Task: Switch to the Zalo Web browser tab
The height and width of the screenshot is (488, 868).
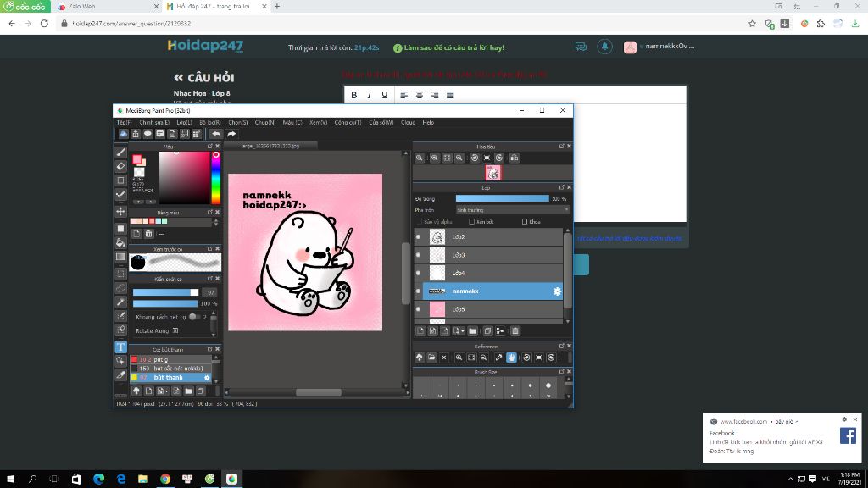Action: click(x=106, y=7)
